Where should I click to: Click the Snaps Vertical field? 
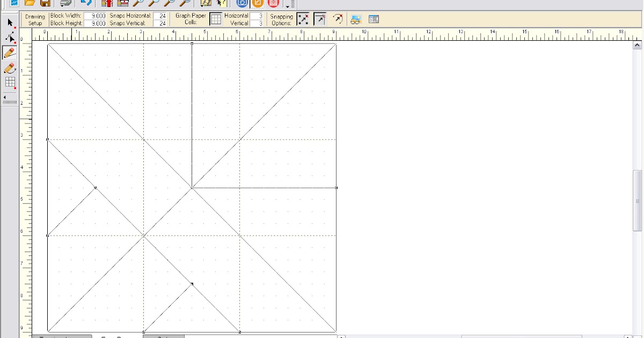(160, 23)
